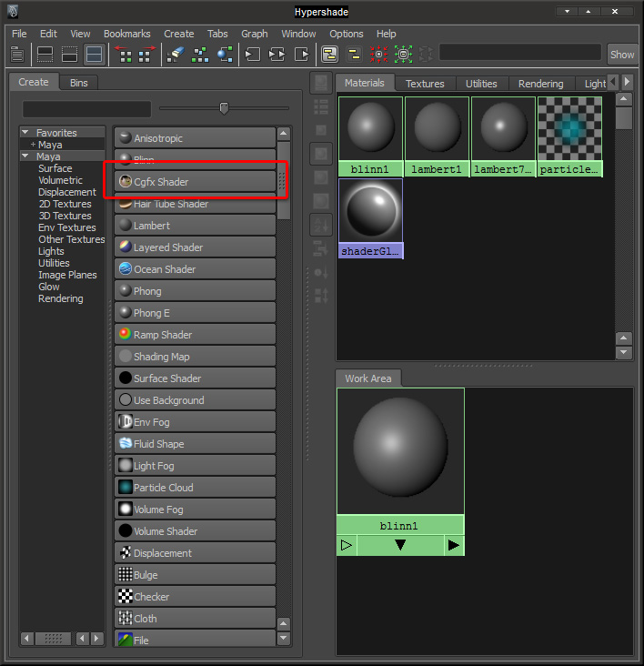This screenshot has height=666, width=644.
Task: Switch to View as Icons mode
Action: click(x=321, y=83)
